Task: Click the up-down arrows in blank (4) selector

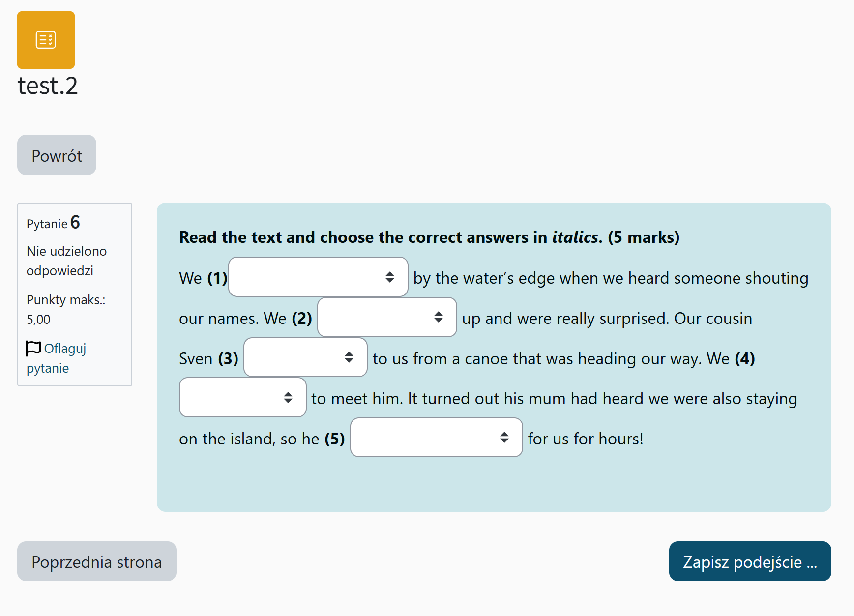Action: 288,397
